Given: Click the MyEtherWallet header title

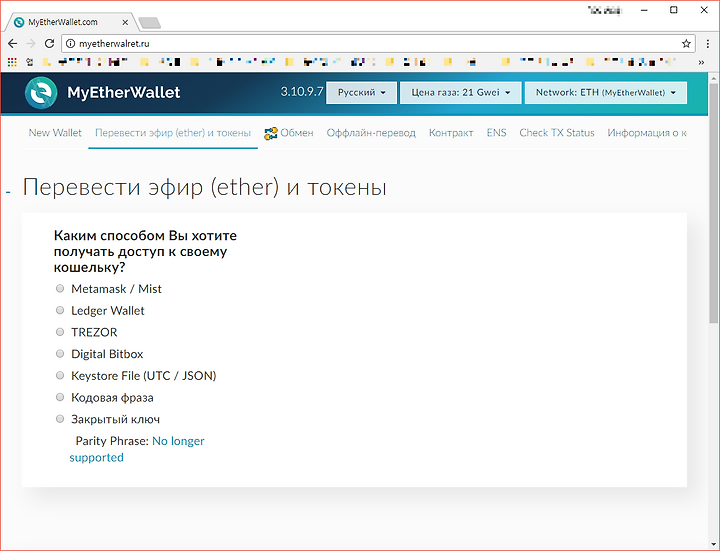Looking at the screenshot, I should pos(124,93).
